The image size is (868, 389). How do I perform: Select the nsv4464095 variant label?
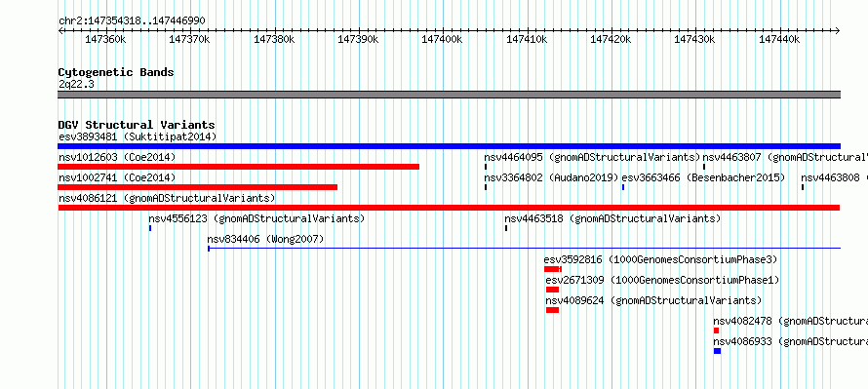(x=592, y=157)
